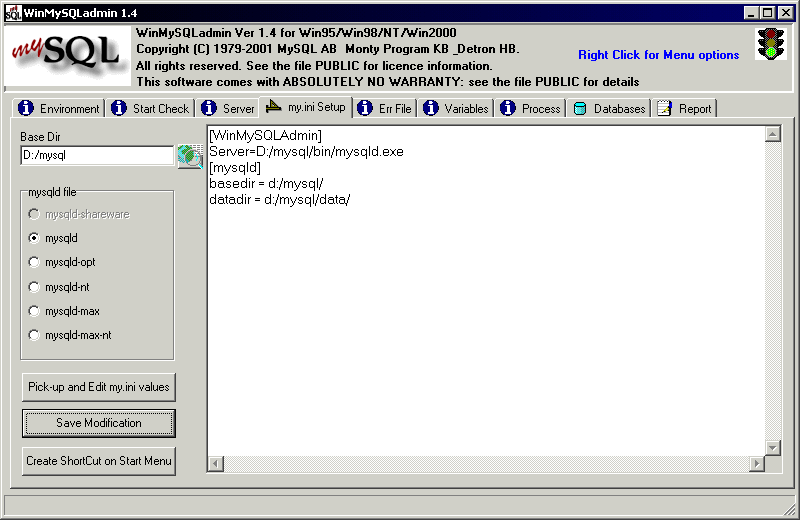Open the Databases tab
Screen dimensions: 800x520
[609, 108]
